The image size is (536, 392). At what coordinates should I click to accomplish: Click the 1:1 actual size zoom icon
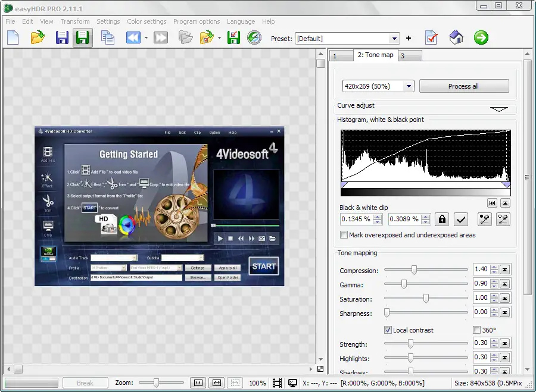[x=198, y=383]
